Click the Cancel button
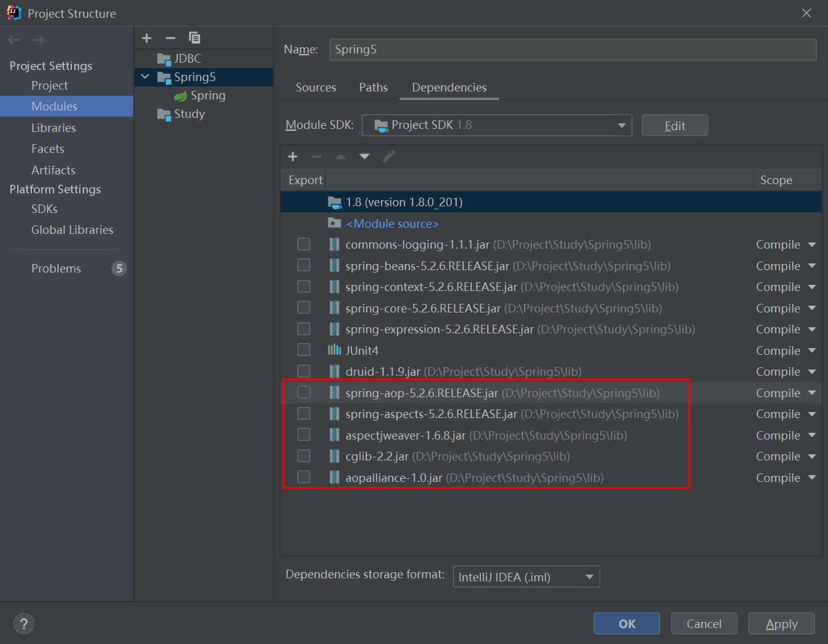 pos(704,624)
